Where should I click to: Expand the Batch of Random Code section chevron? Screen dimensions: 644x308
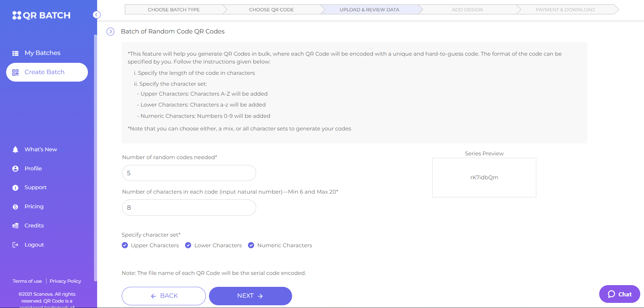pyautogui.click(x=110, y=32)
